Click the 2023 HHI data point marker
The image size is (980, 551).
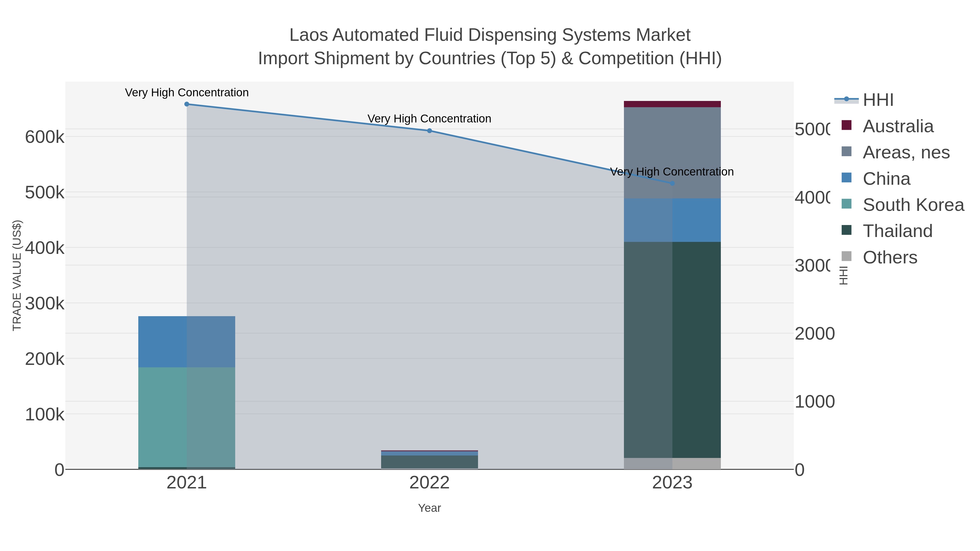click(672, 183)
